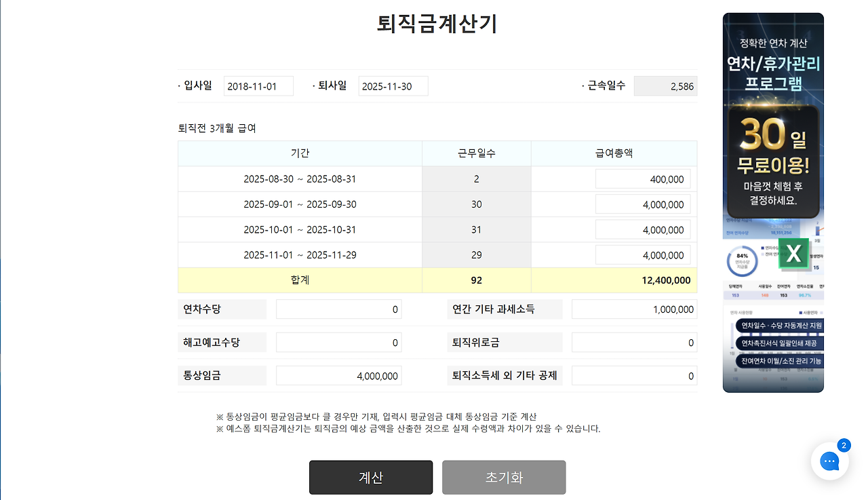Edit salary for 2025-08-30 ~ 2025-08-31
The width and height of the screenshot is (868, 500).
643,179
